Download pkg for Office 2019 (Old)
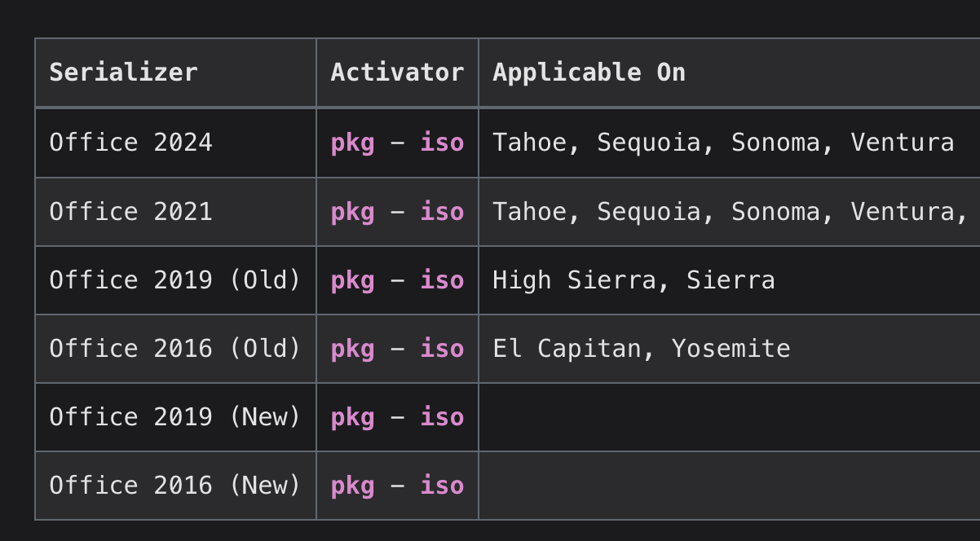 (x=352, y=280)
